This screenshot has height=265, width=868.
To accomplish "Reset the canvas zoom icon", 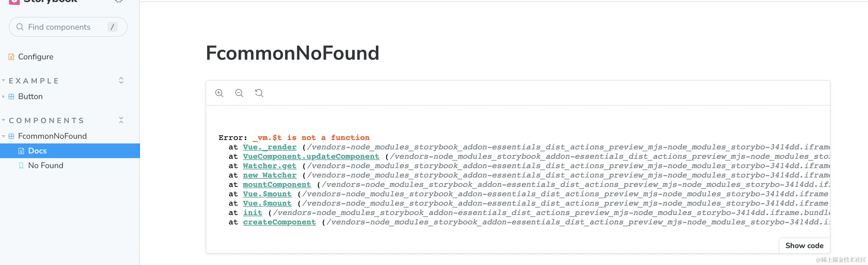I will pos(259,93).
